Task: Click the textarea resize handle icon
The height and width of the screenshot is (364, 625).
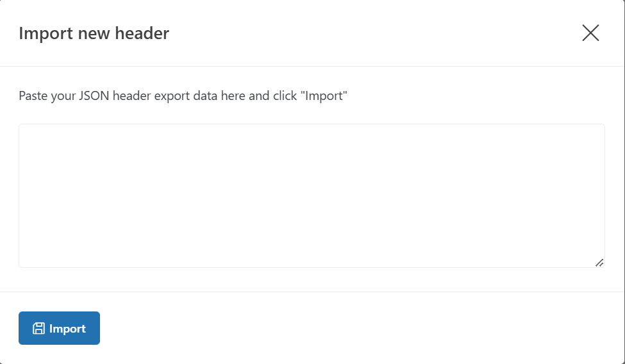Action: tap(599, 263)
